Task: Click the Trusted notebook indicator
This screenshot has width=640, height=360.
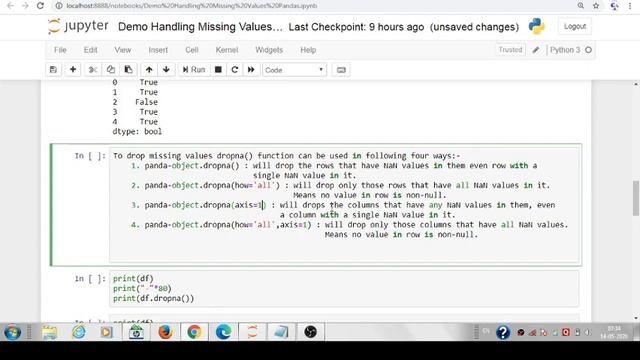Action: point(510,50)
